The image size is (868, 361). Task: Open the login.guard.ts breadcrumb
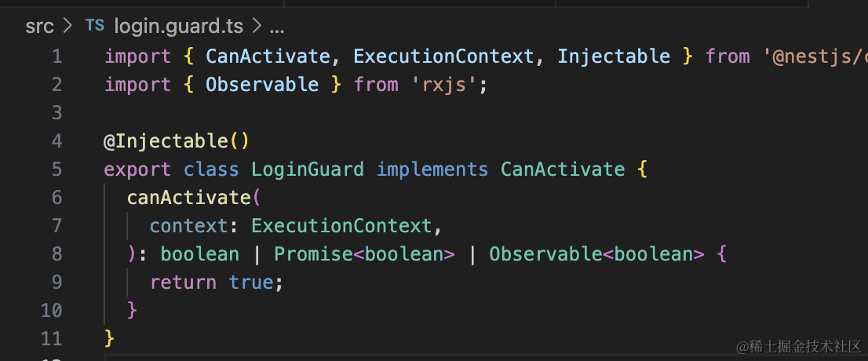pyautogui.click(x=178, y=26)
